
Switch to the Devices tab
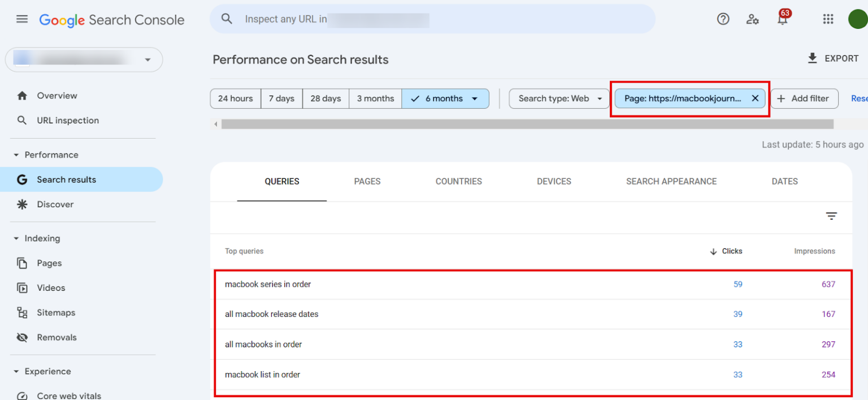point(554,182)
